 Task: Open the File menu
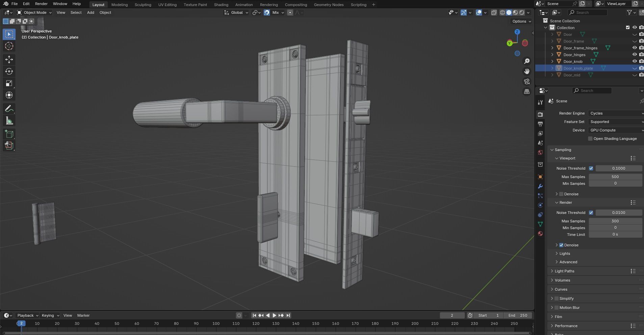15,4
